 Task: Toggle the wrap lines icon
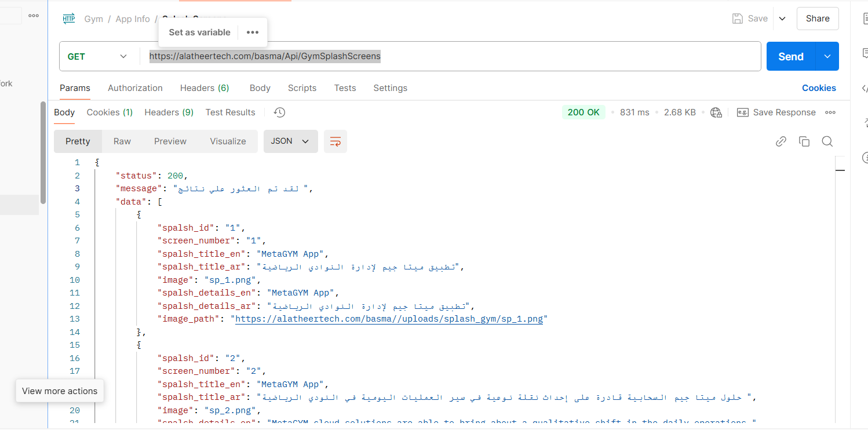(335, 141)
